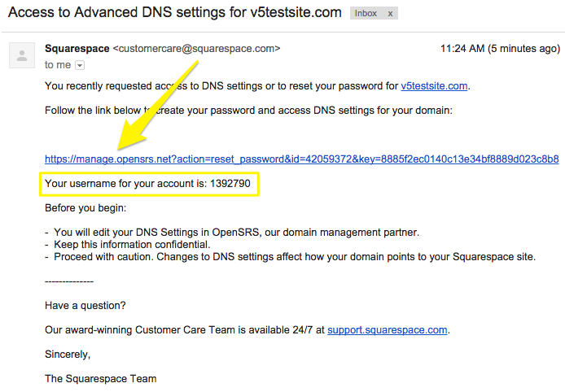565x392 pixels.
Task: Click the "Sincerely," closing line
Action: point(68,355)
